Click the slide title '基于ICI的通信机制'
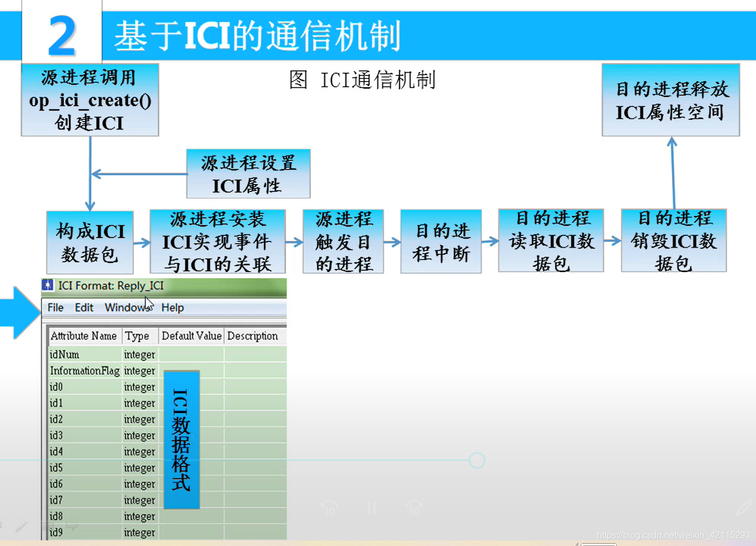This screenshot has height=546, width=756. click(x=257, y=35)
